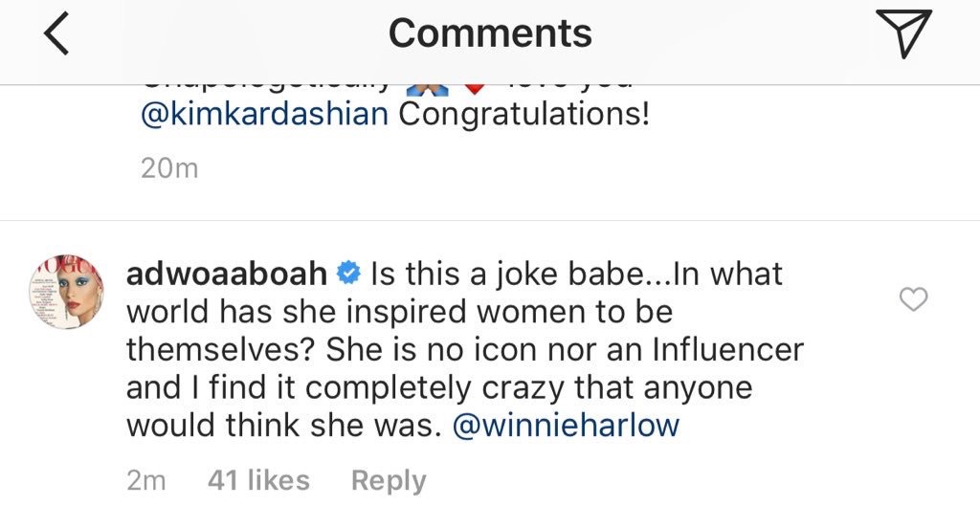View the 41 likes list
The width and height of the screenshot is (980, 528).
pos(258,480)
